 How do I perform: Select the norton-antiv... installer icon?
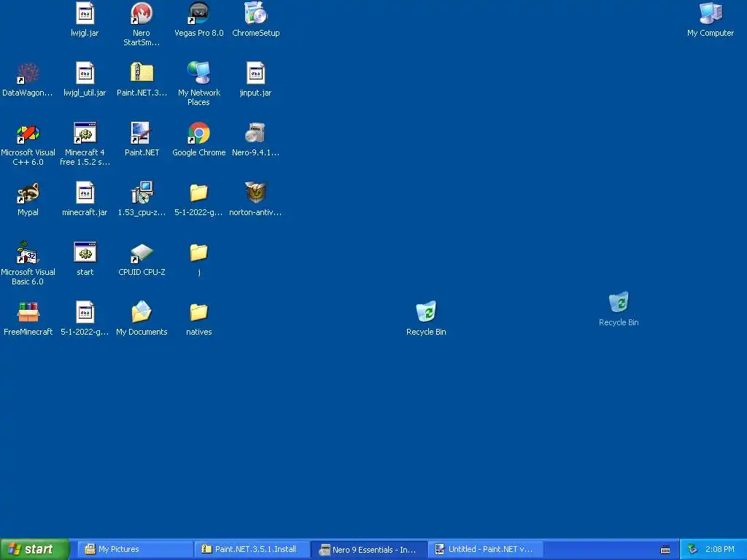coord(256,192)
